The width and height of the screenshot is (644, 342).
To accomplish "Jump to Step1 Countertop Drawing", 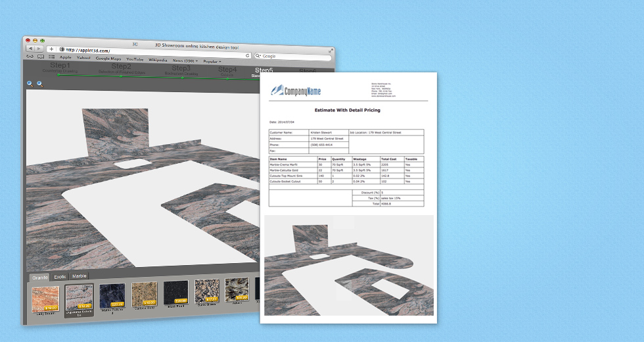I will click(x=60, y=67).
